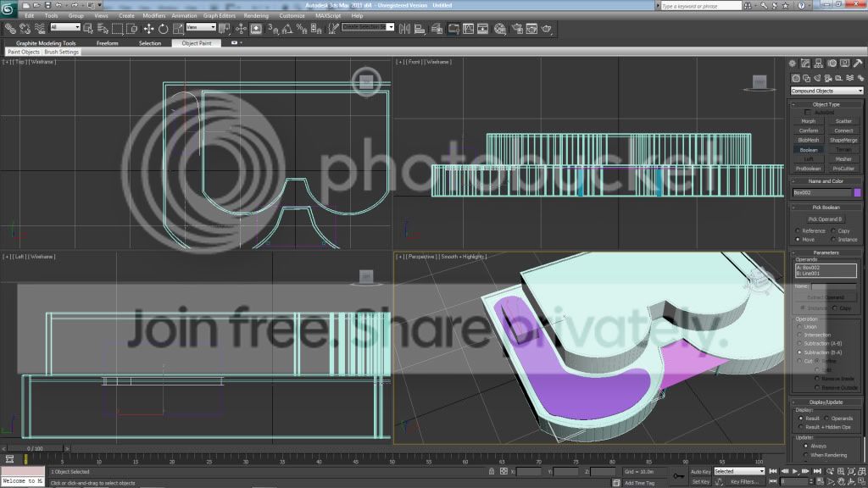868x488 pixels.
Task: Switch to the Freeform ribbon tab
Action: tap(107, 43)
